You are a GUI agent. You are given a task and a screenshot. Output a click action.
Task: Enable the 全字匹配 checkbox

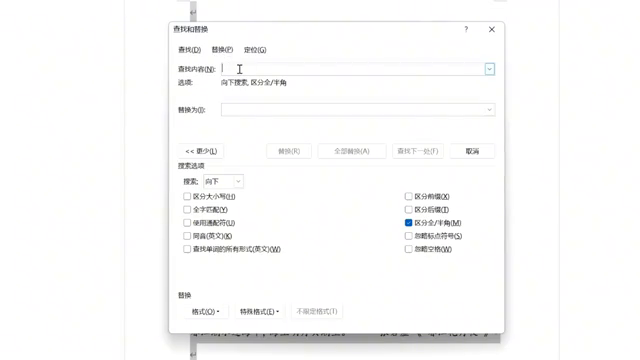pos(187,209)
